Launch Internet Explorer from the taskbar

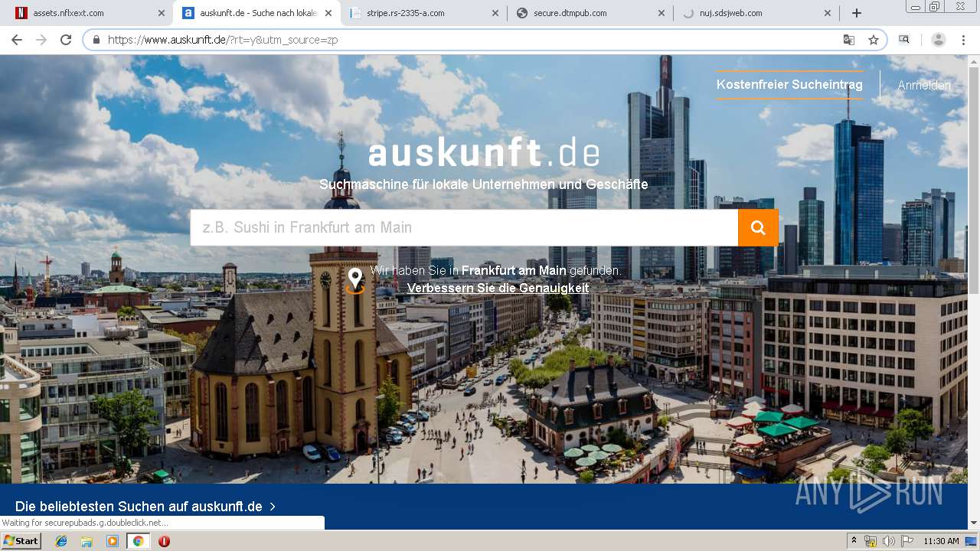pos(62,541)
